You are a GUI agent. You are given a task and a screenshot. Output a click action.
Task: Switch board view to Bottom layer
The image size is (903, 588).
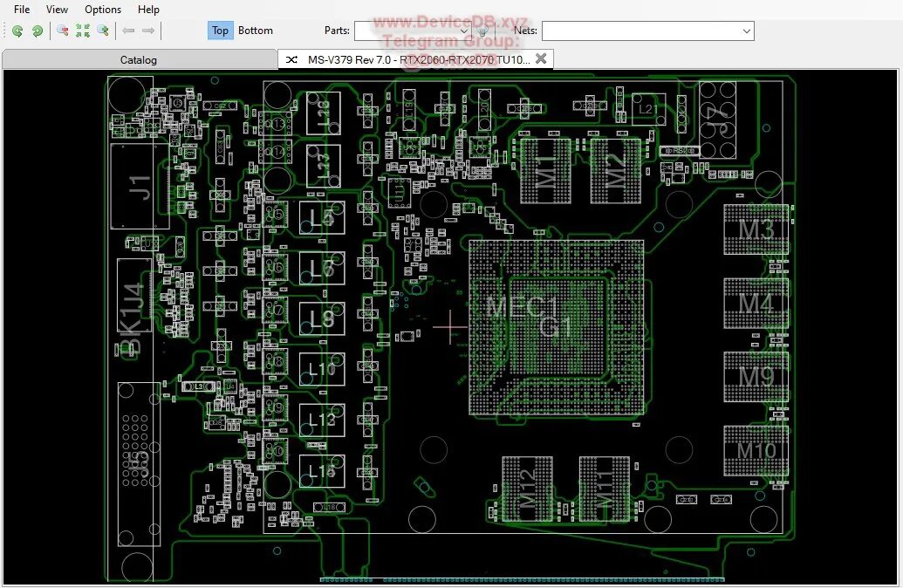255,31
